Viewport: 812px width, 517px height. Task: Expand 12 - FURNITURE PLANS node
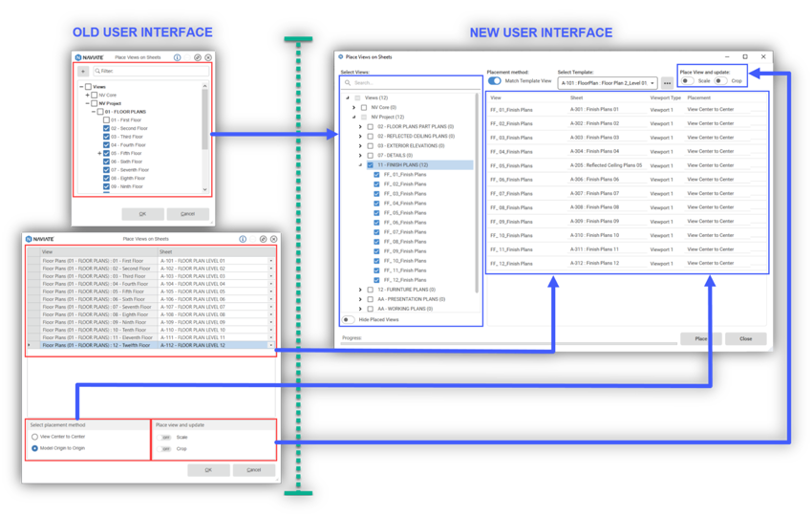(360, 290)
